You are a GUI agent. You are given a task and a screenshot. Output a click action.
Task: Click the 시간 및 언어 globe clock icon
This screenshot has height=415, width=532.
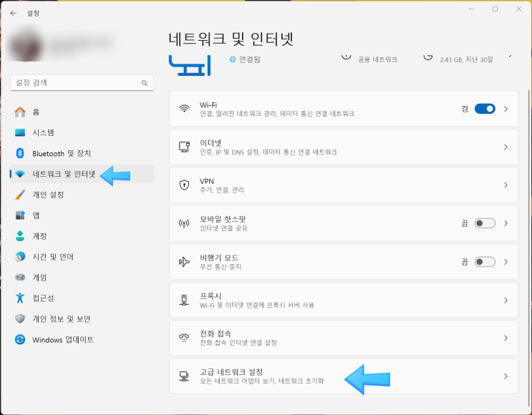[x=20, y=257]
